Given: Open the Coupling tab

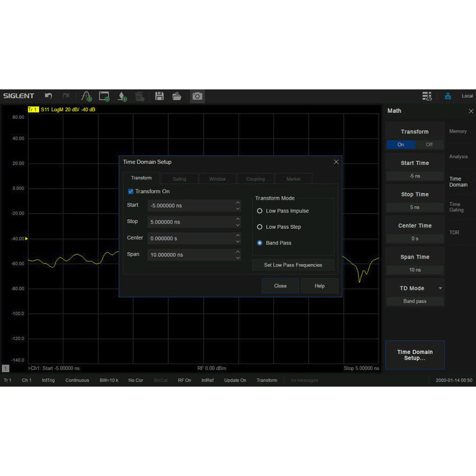Looking at the screenshot, I should pyautogui.click(x=255, y=179).
